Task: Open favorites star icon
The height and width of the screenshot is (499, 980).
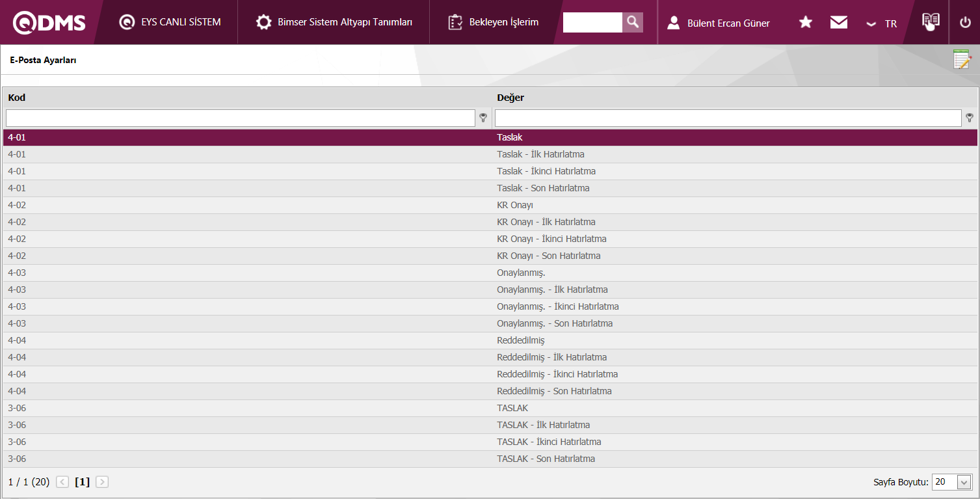Action: tap(805, 23)
